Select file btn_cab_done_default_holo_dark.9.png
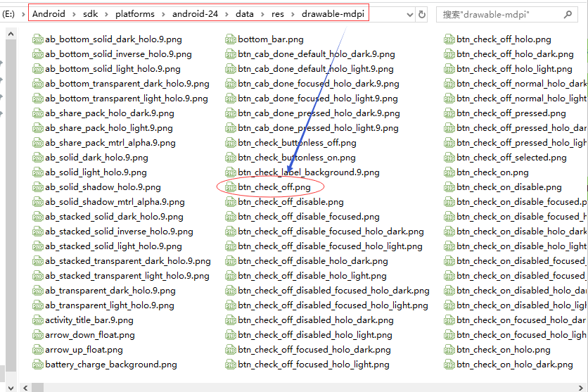This screenshot has height=392, width=588. click(310, 54)
